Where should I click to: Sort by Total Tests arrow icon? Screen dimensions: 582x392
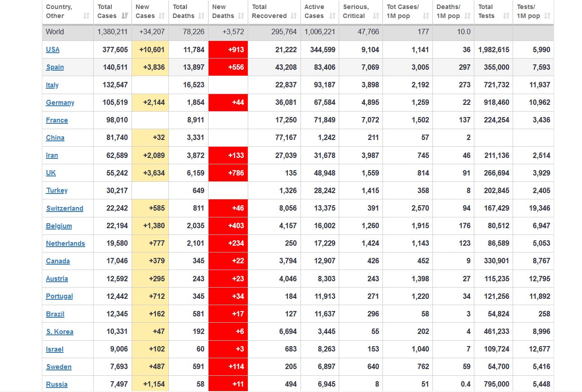click(506, 16)
